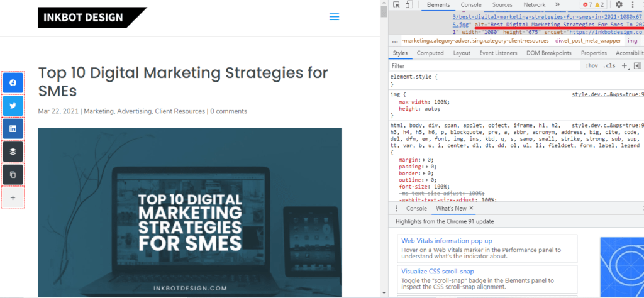Copy the article link with the copy icon
Image resolution: width=644 pixels, height=298 pixels.
click(x=13, y=175)
